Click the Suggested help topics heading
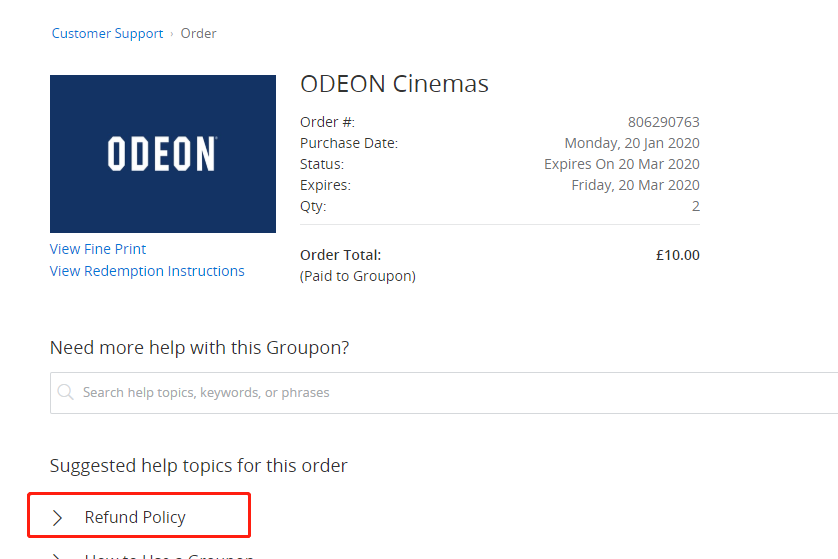The height and width of the screenshot is (559, 838). (198, 465)
